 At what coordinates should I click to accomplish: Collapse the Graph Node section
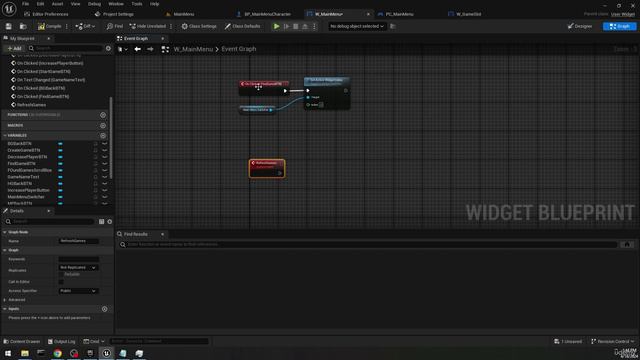5,232
